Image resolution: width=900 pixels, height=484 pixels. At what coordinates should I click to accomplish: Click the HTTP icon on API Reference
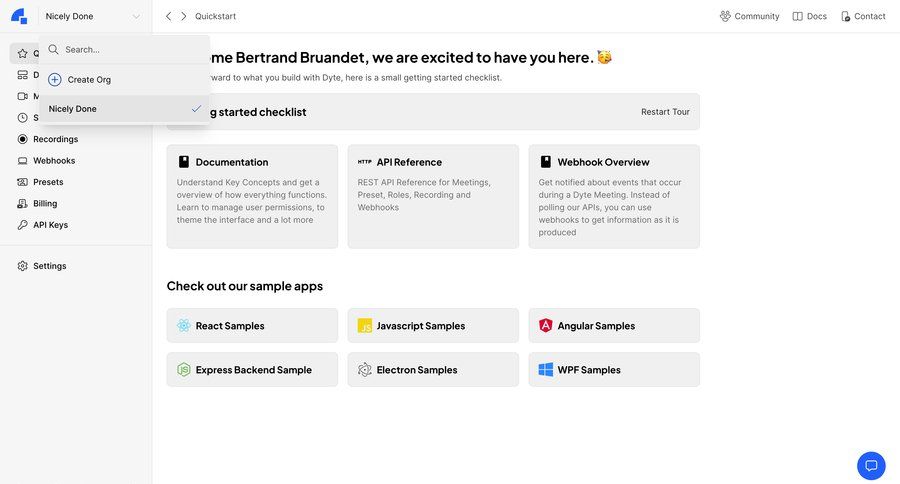[364, 162]
